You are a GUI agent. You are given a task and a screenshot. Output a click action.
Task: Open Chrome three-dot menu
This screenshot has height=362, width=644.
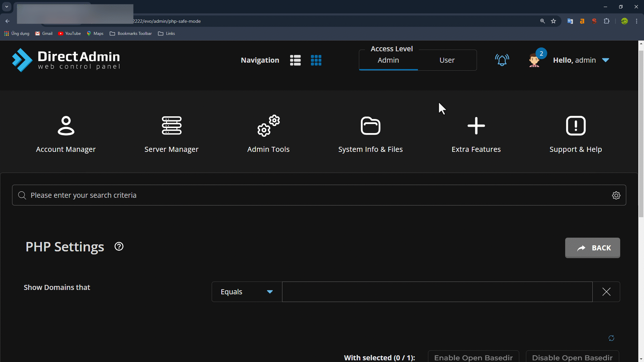pyautogui.click(x=637, y=21)
